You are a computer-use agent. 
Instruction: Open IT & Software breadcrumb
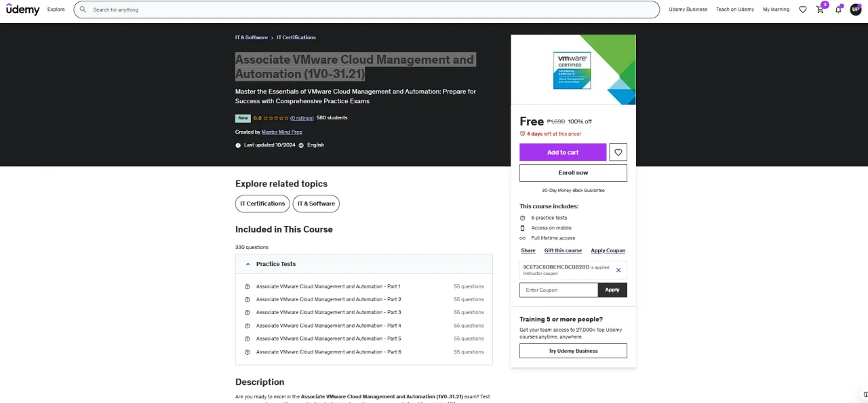coord(252,37)
